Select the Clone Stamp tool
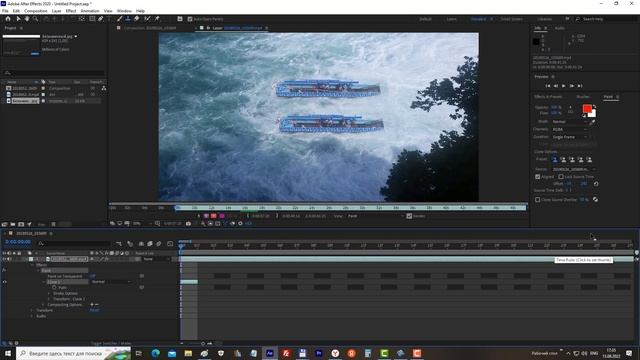 click(x=128, y=19)
